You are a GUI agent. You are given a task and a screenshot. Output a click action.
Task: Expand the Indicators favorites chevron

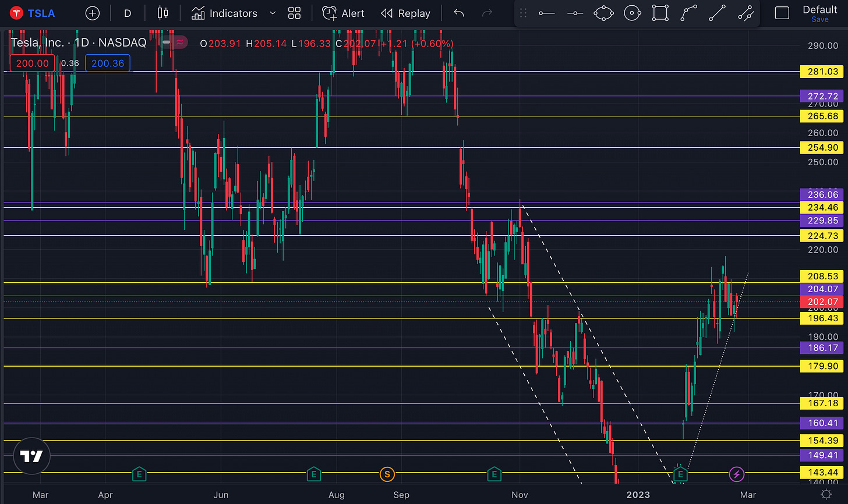click(273, 13)
